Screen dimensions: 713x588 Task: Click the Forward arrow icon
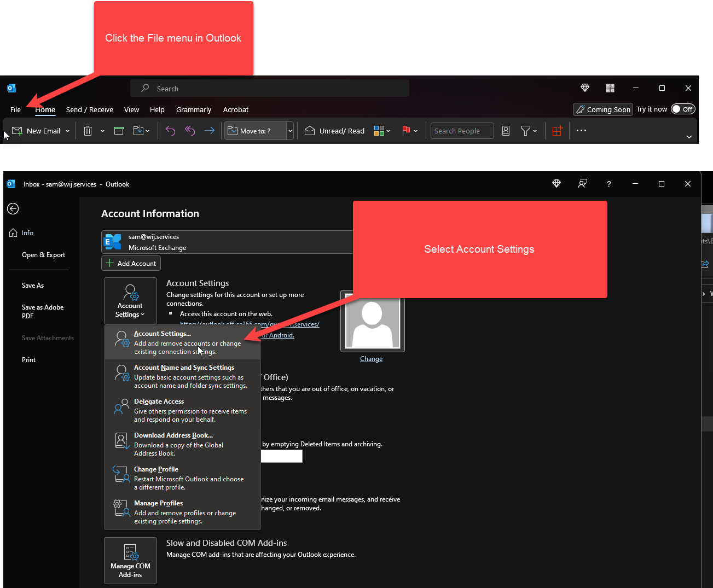point(209,131)
